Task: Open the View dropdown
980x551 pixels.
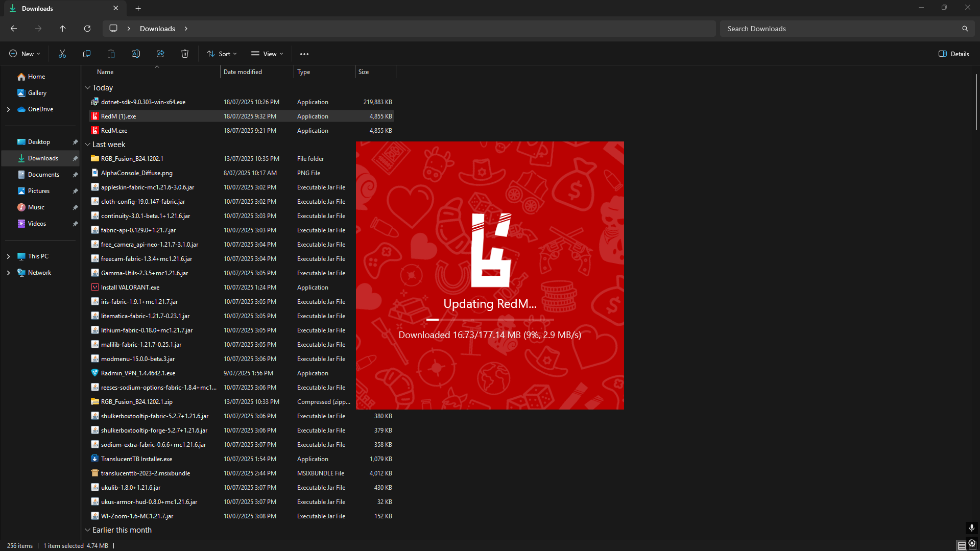Action: 267,54
